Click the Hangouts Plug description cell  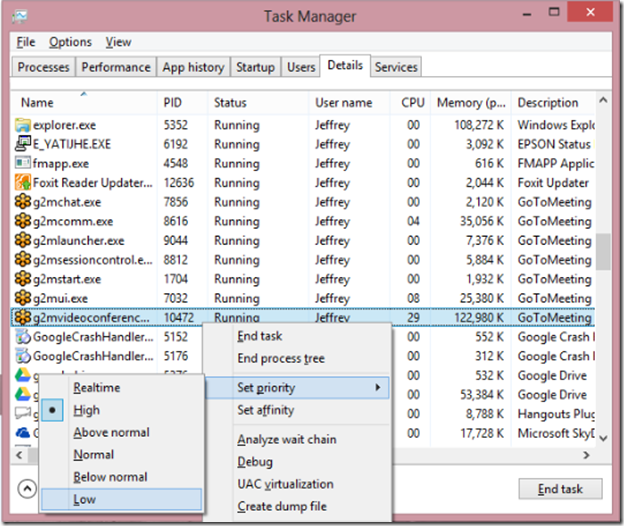tap(556, 414)
